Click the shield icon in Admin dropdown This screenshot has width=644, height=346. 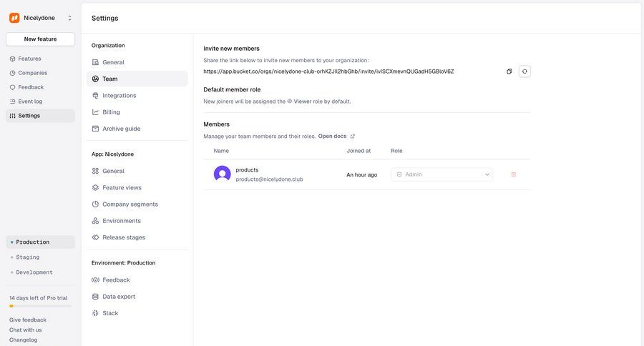(399, 174)
